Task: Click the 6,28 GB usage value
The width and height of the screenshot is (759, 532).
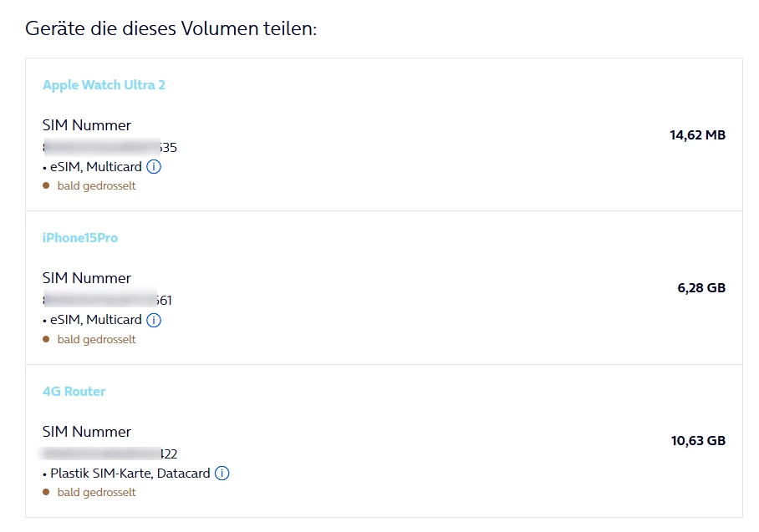Action: pyautogui.click(x=700, y=288)
